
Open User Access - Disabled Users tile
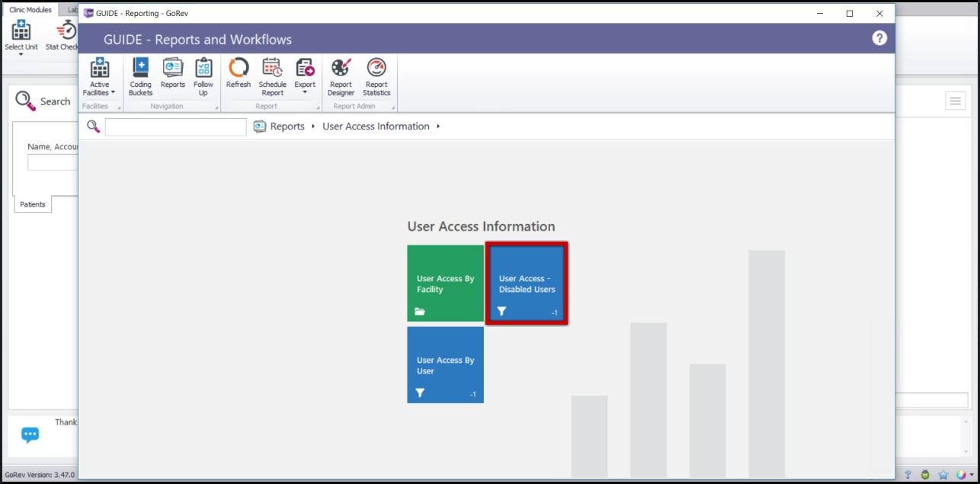[527, 283]
